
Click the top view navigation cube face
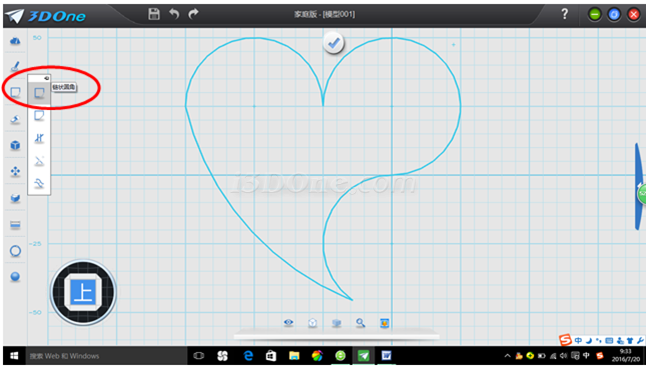click(x=83, y=292)
